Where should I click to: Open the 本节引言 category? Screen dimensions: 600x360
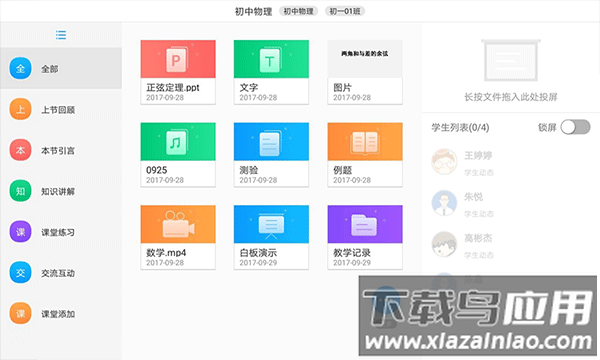tap(61, 150)
